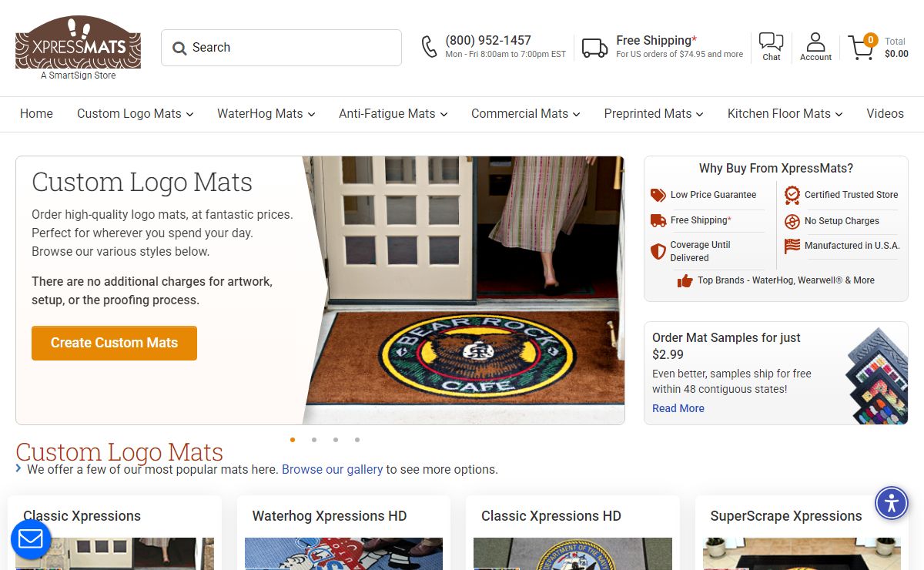Image resolution: width=924 pixels, height=570 pixels.
Task: Click the Certified Trusted Store badge icon
Action: pyautogui.click(x=792, y=195)
